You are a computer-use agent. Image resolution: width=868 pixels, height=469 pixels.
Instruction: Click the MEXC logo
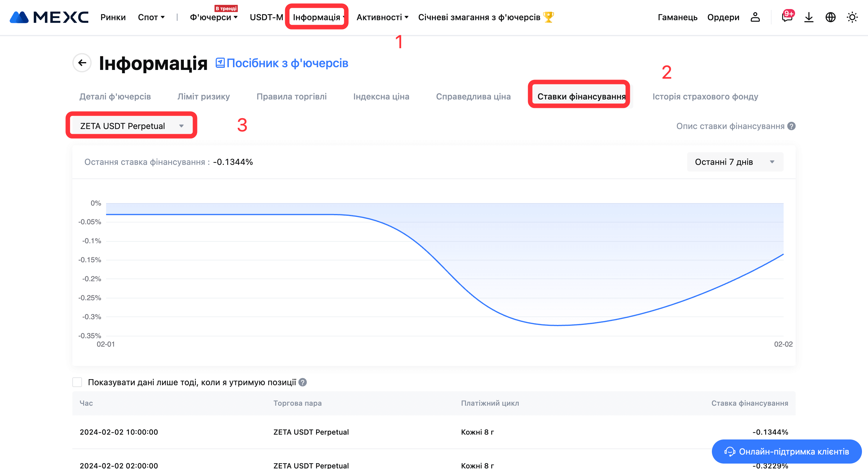[x=49, y=17]
